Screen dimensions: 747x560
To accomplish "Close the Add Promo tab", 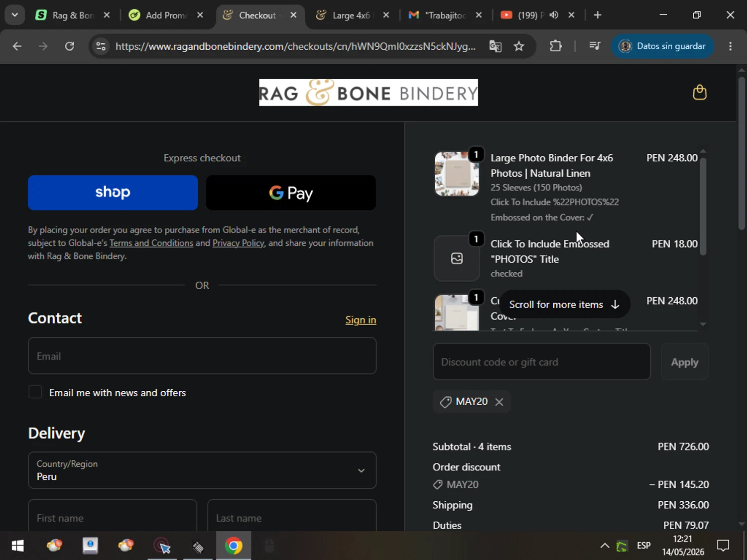I will [200, 15].
